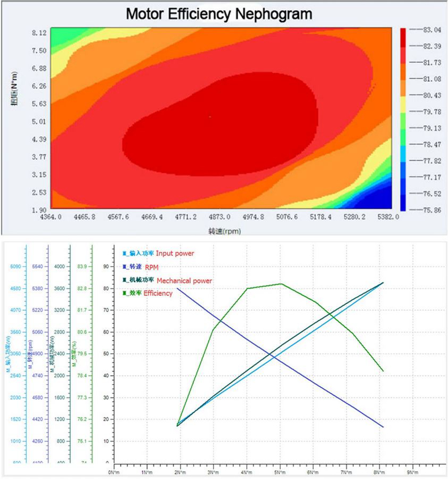Click the 4873.0 speed axis tick label

tap(219, 217)
